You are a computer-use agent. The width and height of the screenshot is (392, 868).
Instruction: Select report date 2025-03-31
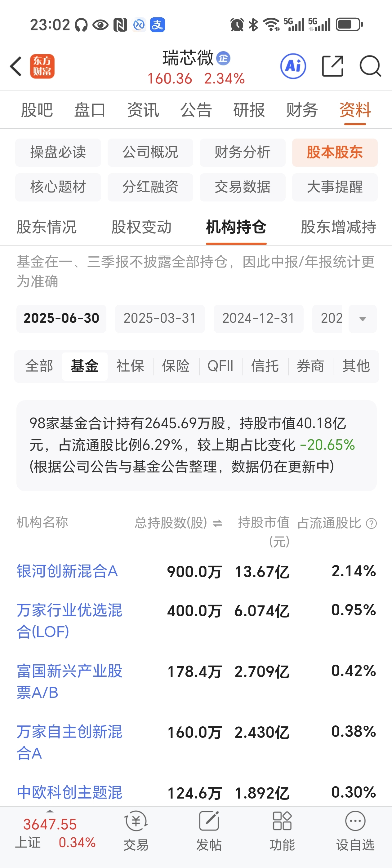pyautogui.click(x=160, y=318)
